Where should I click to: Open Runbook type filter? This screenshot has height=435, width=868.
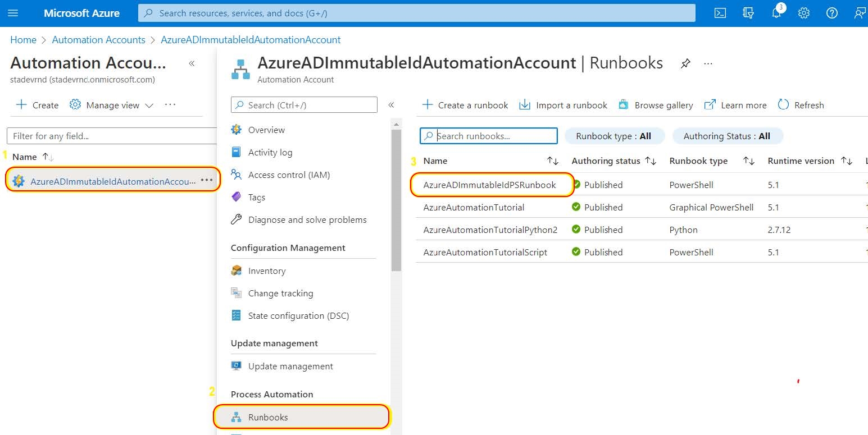(x=613, y=136)
